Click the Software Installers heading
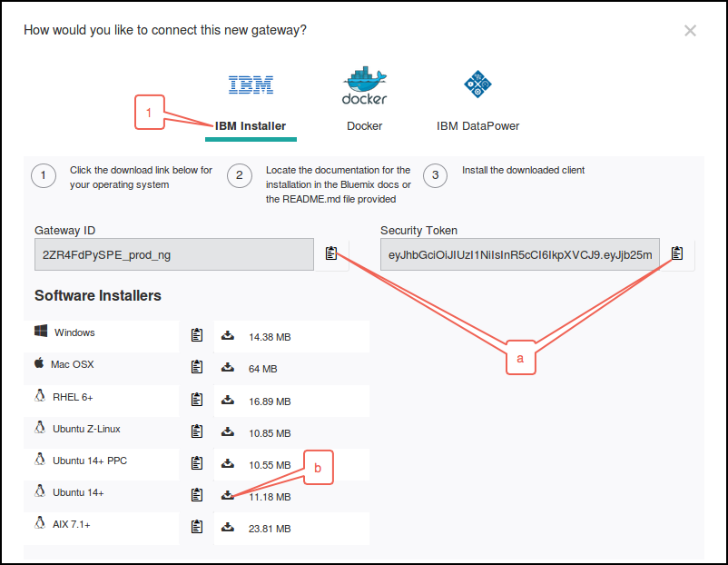 (x=98, y=295)
